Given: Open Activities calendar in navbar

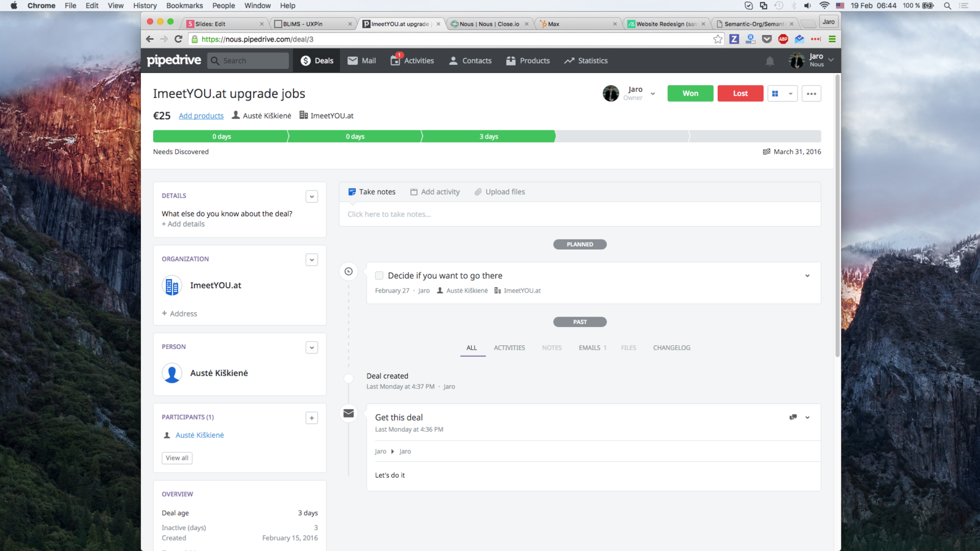Looking at the screenshot, I should pyautogui.click(x=412, y=61).
